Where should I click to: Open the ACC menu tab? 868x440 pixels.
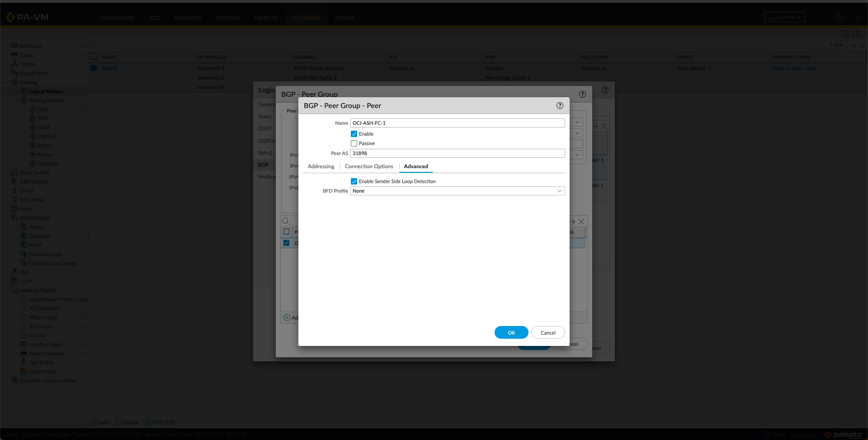155,18
